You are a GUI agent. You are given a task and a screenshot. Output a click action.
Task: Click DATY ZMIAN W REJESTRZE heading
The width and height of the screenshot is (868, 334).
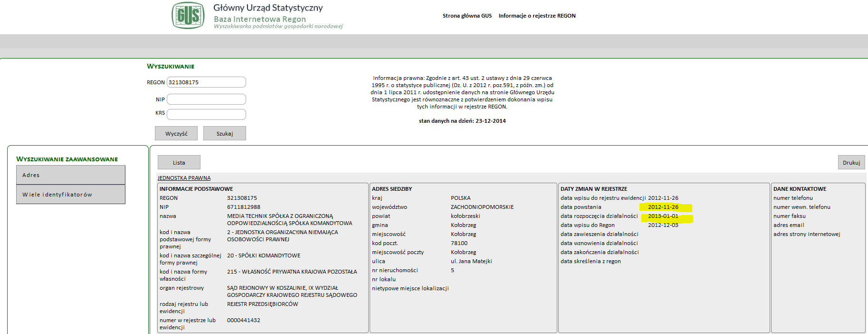(x=594, y=189)
